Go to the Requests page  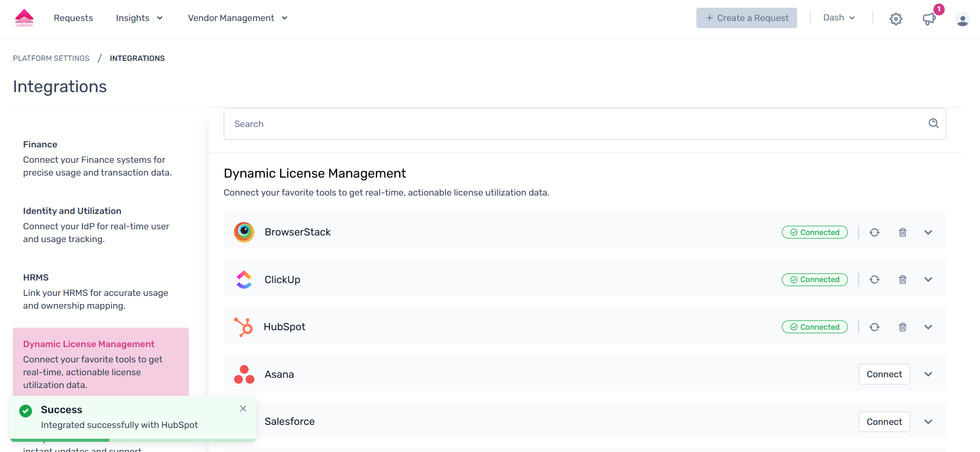(x=73, y=18)
